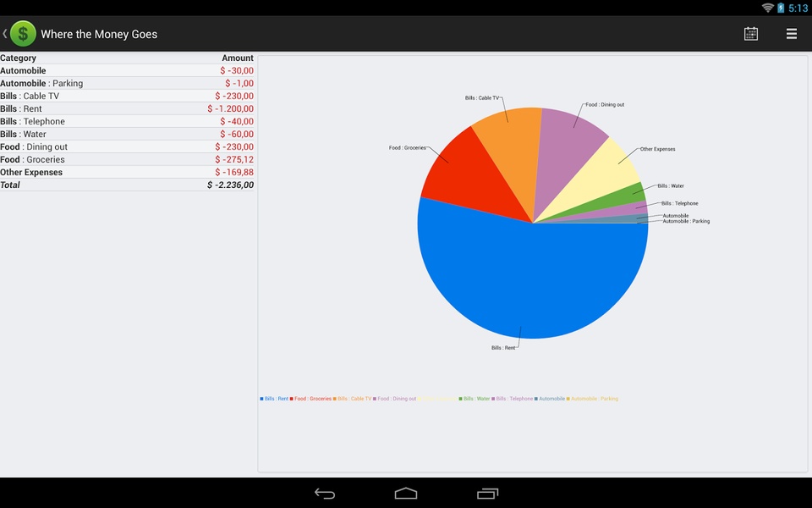
Task: Select the Automobile row in the table
Action: (x=127, y=70)
